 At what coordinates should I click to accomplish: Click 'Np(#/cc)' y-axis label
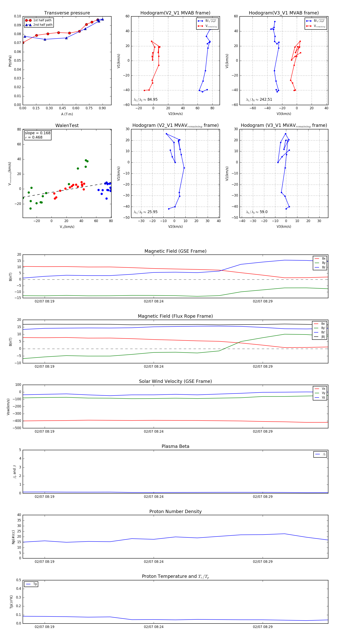click(x=13, y=537)
